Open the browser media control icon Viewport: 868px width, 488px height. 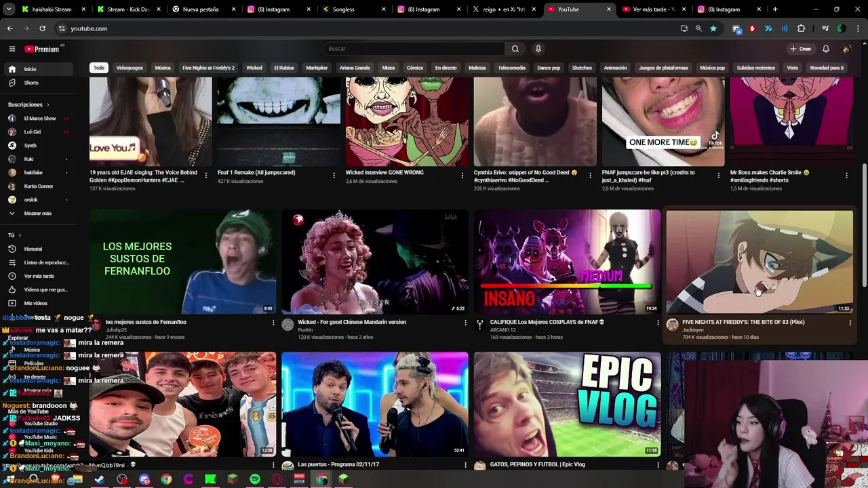[x=825, y=28]
